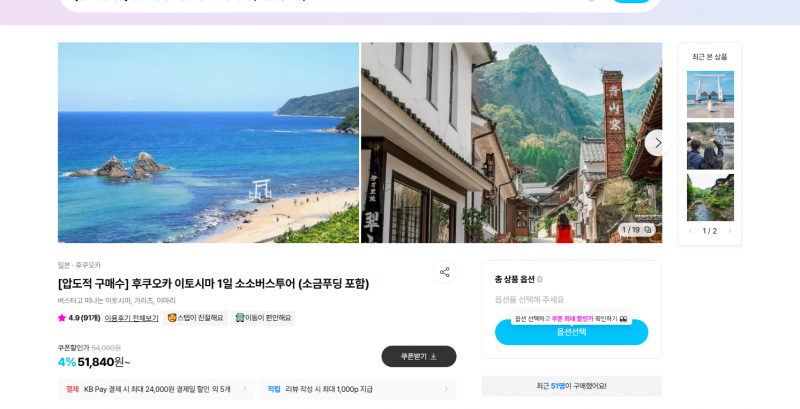Open 이용후기 전체보기 link
Image resolution: width=800 pixels, height=409 pixels.
point(132,318)
